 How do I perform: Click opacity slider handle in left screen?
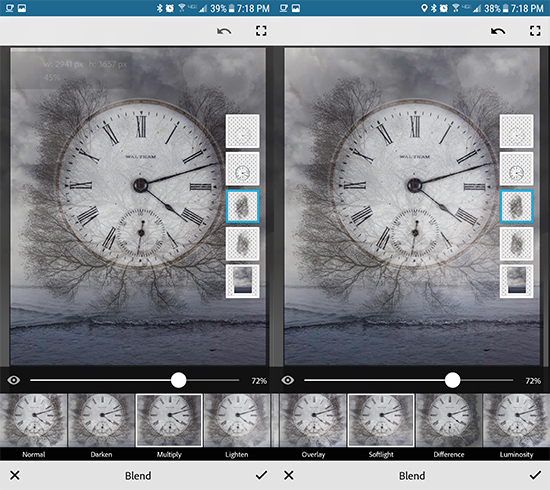(179, 380)
